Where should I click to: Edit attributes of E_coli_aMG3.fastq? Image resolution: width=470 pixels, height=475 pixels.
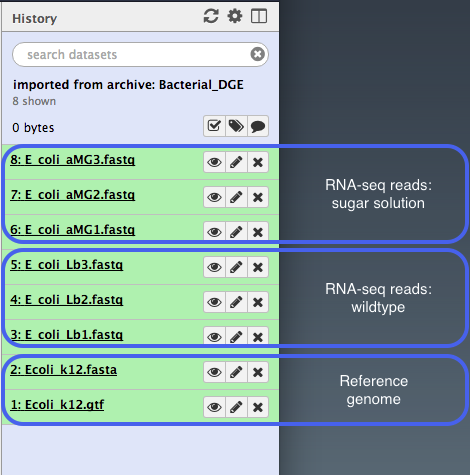236,162
